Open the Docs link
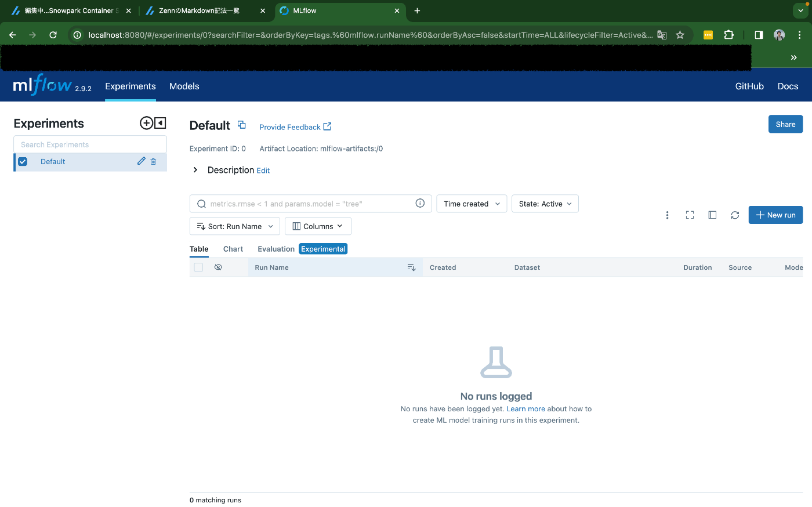Image resolution: width=812 pixels, height=507 pixels. tap(788, 86)
